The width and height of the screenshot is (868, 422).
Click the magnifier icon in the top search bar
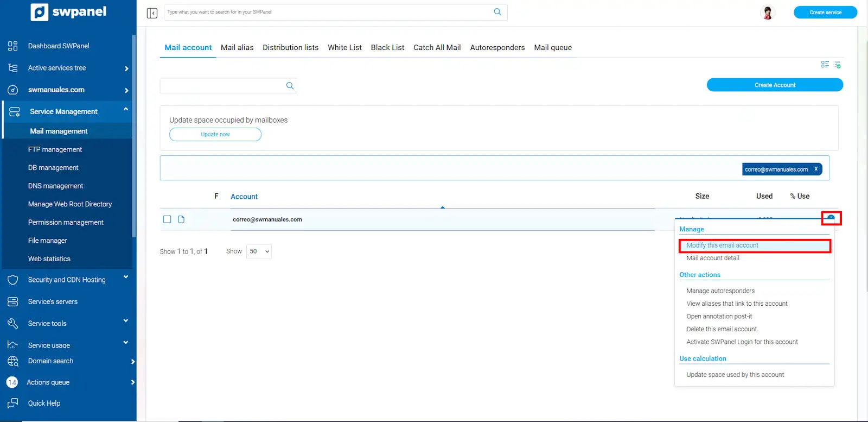click(x=497, y=12)
